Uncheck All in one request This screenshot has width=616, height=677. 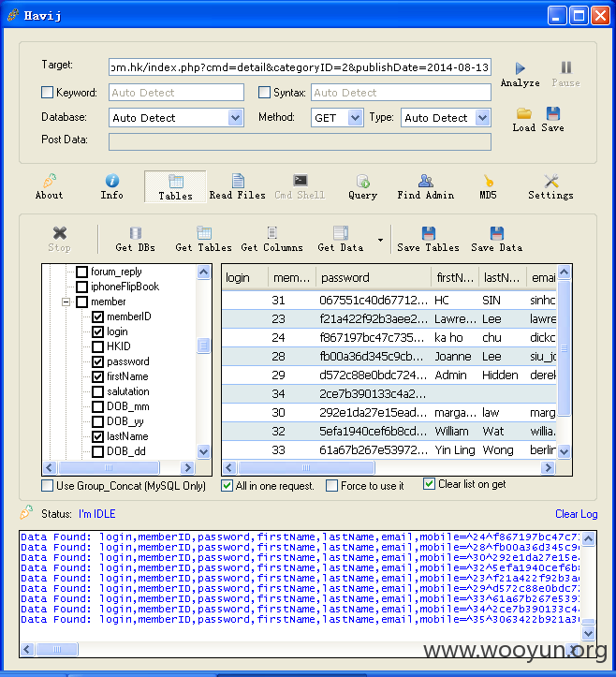tap(227, 486)
